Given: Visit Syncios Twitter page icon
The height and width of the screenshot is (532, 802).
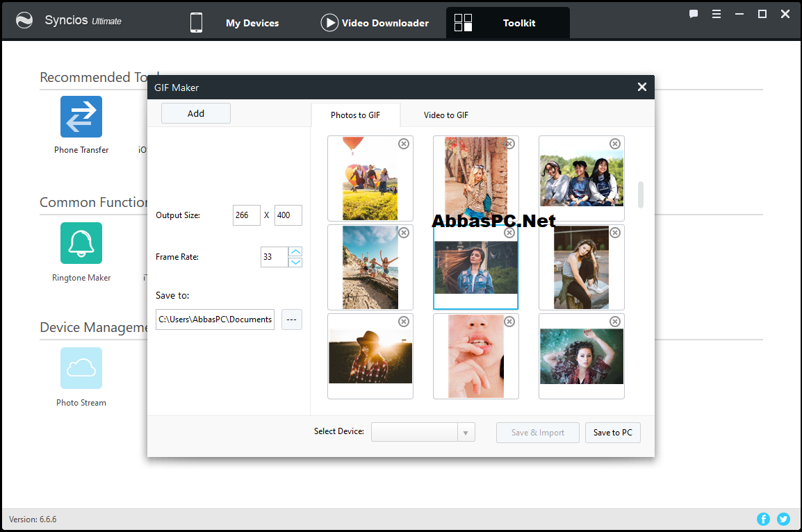Looking at the screenshot, I should click(x=784, y=519).
